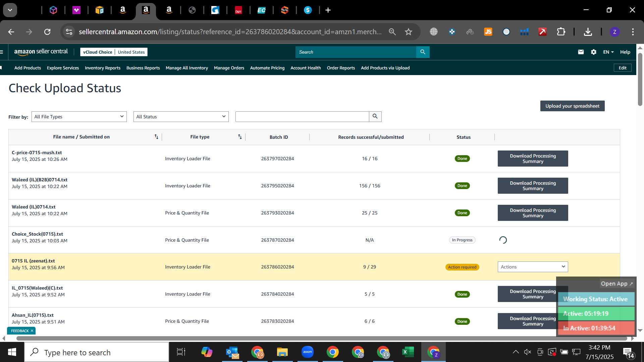Image resolution: width=644 pixels, height=362 pixels.
Task: Open the browser extensions puzzle icon
Action: [x=561, y=32]
